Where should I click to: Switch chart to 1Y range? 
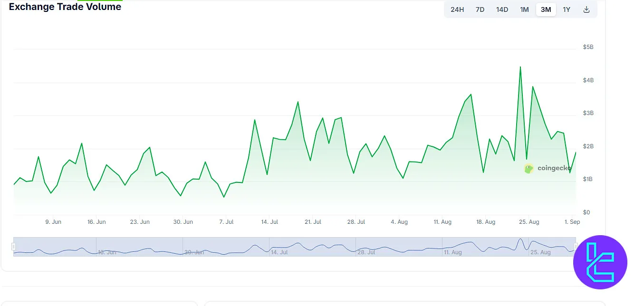tap(567, 10)
